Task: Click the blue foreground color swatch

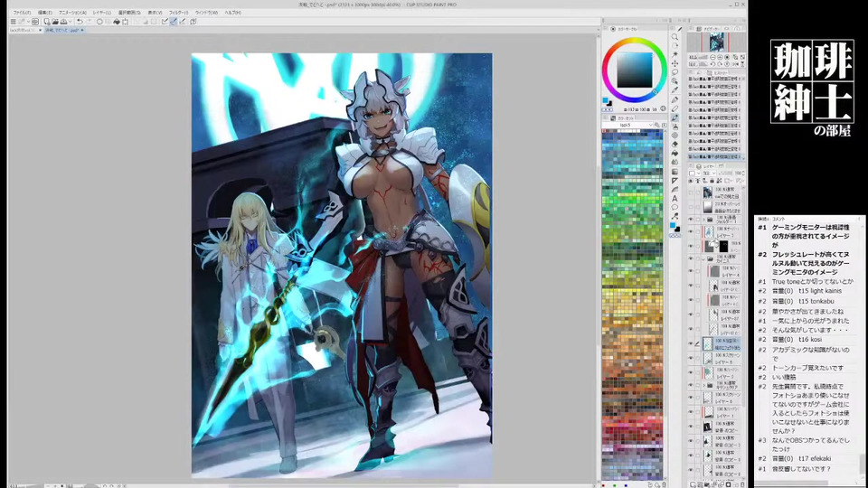Action: click(606, 100)
